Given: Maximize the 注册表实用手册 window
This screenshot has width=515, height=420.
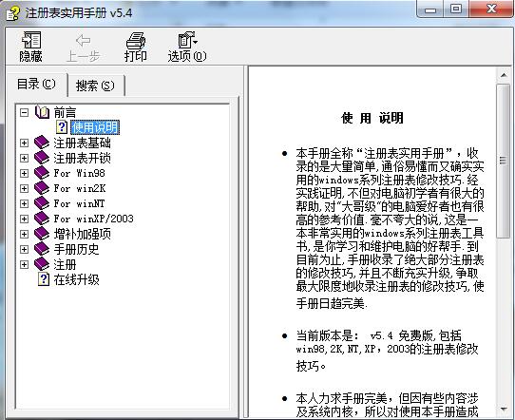Looking at the screenshot, I should coord(456,10).
